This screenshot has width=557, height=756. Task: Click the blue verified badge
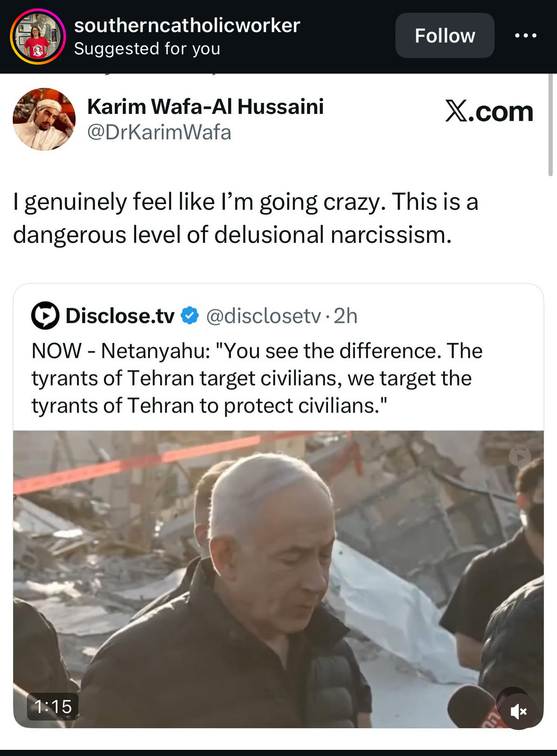[x=190, y=316]
